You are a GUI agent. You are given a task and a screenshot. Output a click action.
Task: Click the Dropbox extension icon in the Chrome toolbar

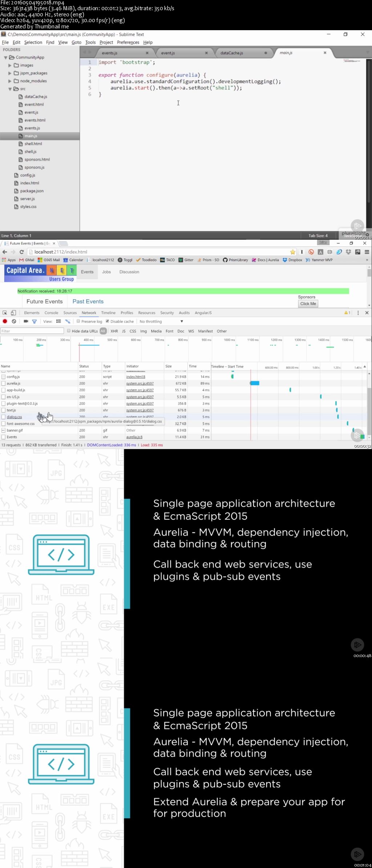pyautogui.click(x=348, y=252)
